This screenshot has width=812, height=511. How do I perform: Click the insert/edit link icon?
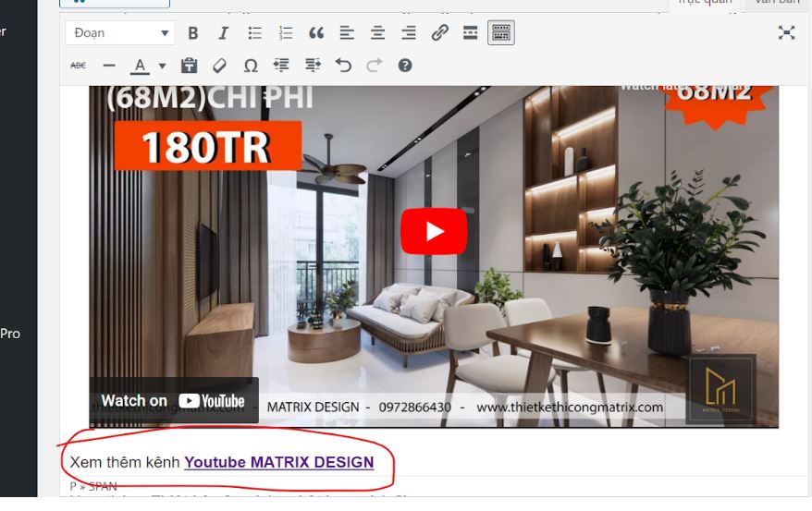click(x=440, y=33)
